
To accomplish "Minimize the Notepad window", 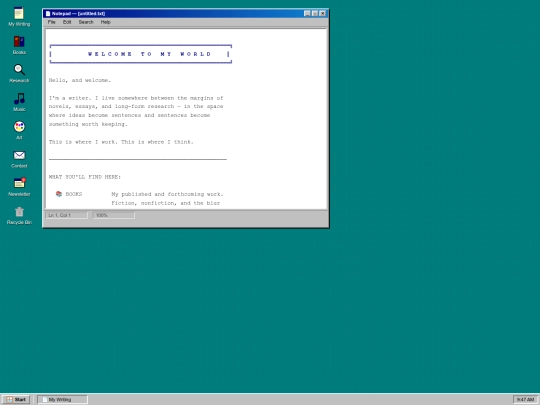I will tap(307, 13).
